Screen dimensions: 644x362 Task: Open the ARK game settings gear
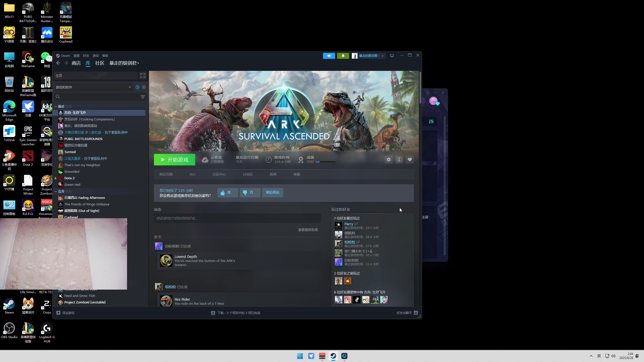click(389, 160)
